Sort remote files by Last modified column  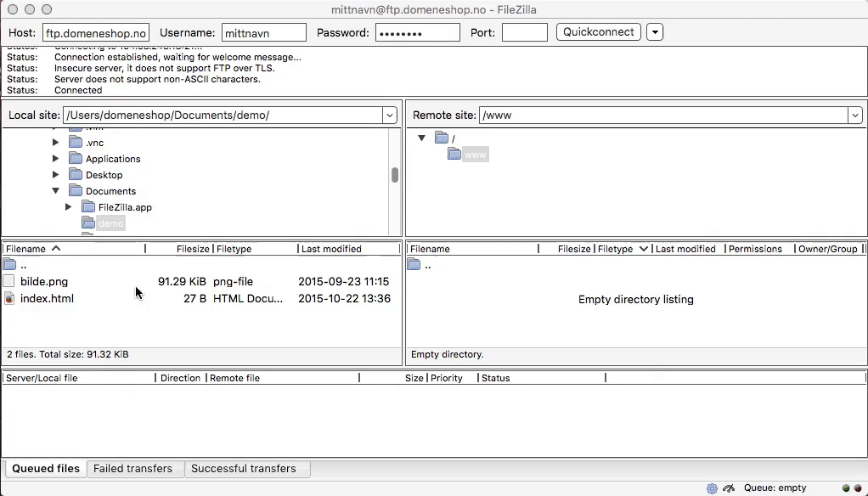pyautogui.click(x=689, y=249)
